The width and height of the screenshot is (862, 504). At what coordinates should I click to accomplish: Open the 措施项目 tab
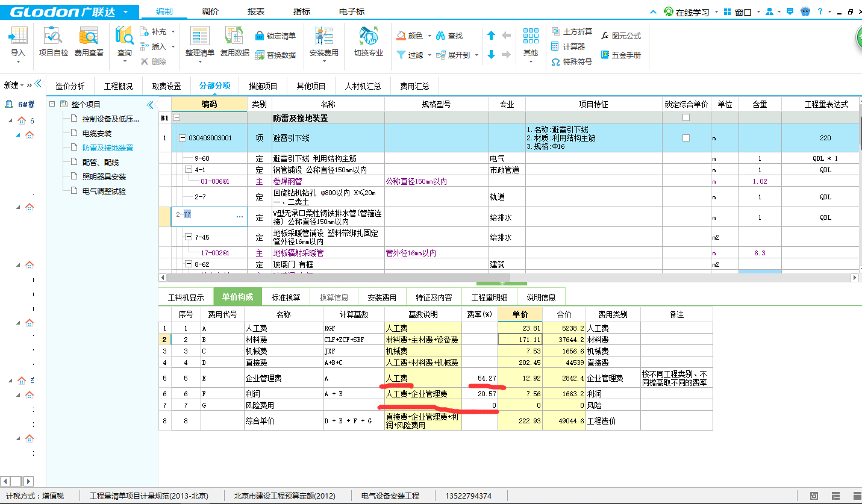click(x=263, y=86)
